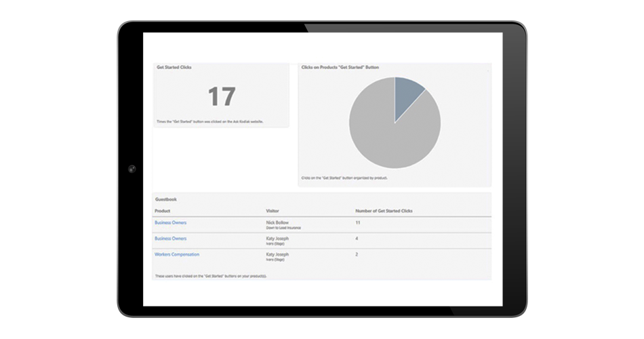
Task: Click the Visitor column header
Action: pos(275,211)
